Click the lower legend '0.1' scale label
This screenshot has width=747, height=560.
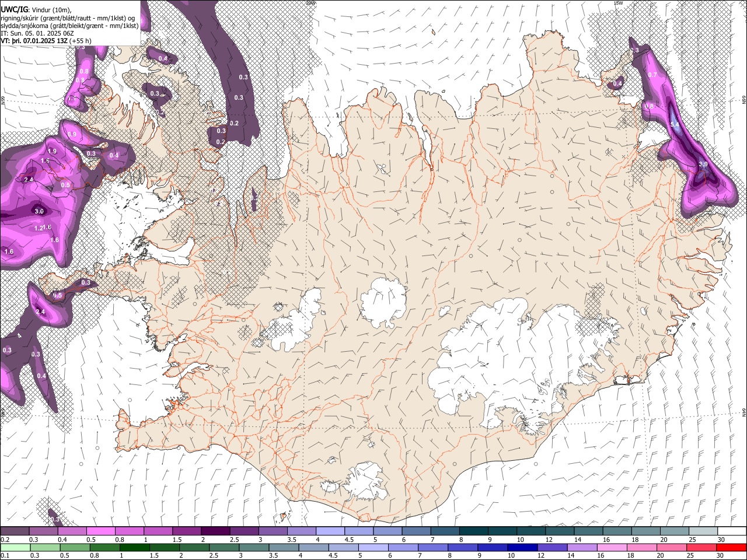pyautogui.click(x=5, y=555)
